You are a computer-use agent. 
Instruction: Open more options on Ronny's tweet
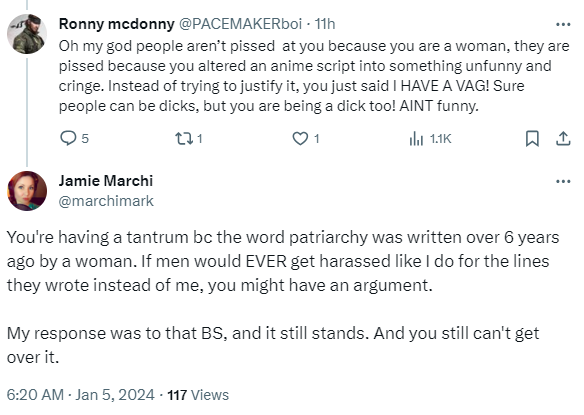563,25
